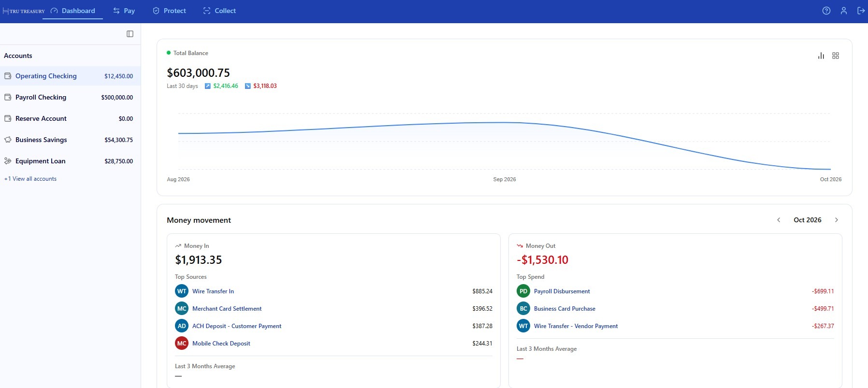Select the Operating Checking account name
Viewport: 868px width, 388px height.
46,76
